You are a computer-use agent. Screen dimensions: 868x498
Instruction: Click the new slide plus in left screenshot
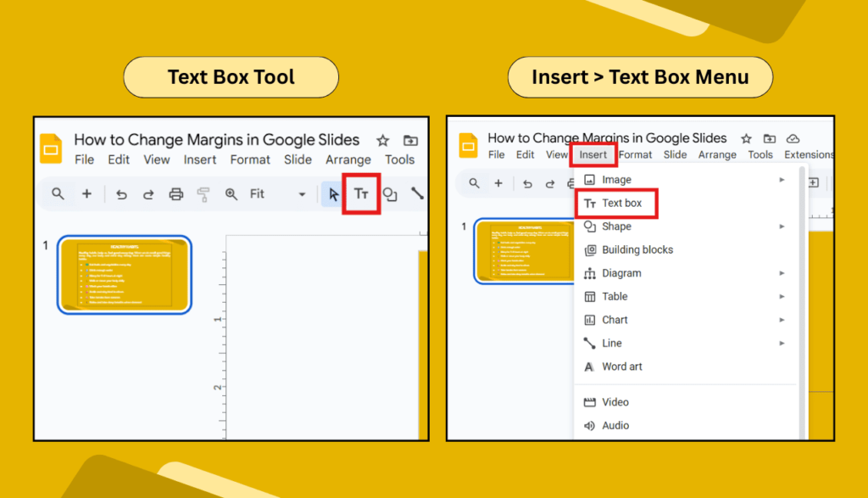pyautogui.click(x=86, y=194)
